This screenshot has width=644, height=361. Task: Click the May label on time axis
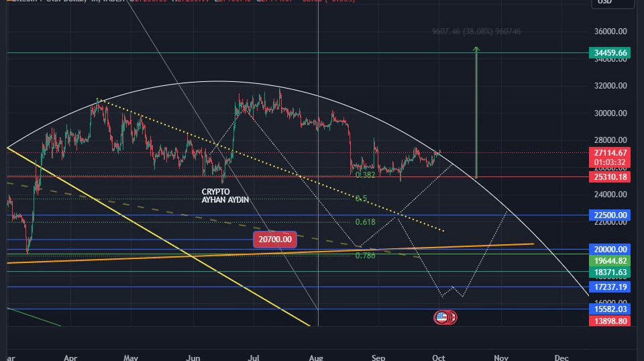131,358
